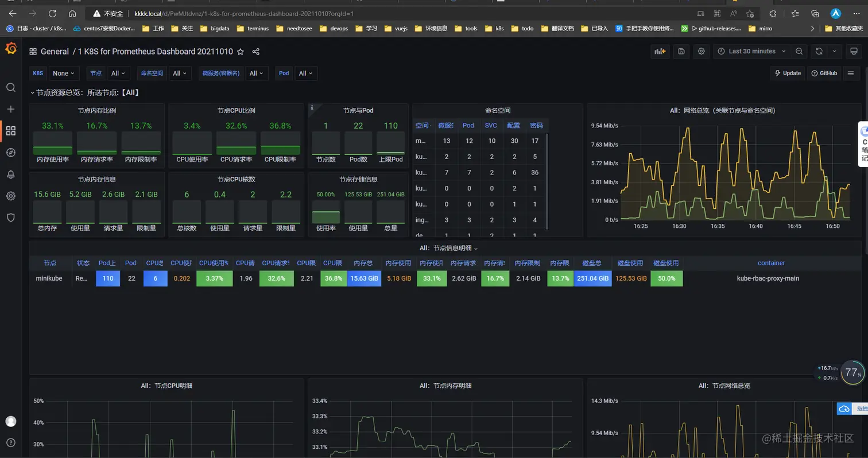Open the user profile avatar in the sidebar

11,421
